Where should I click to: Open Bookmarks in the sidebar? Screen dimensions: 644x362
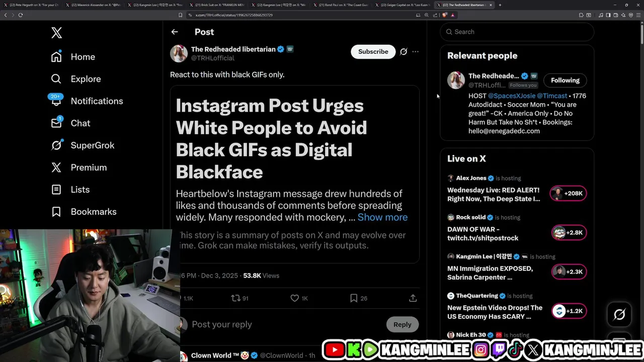coord(84,212)
